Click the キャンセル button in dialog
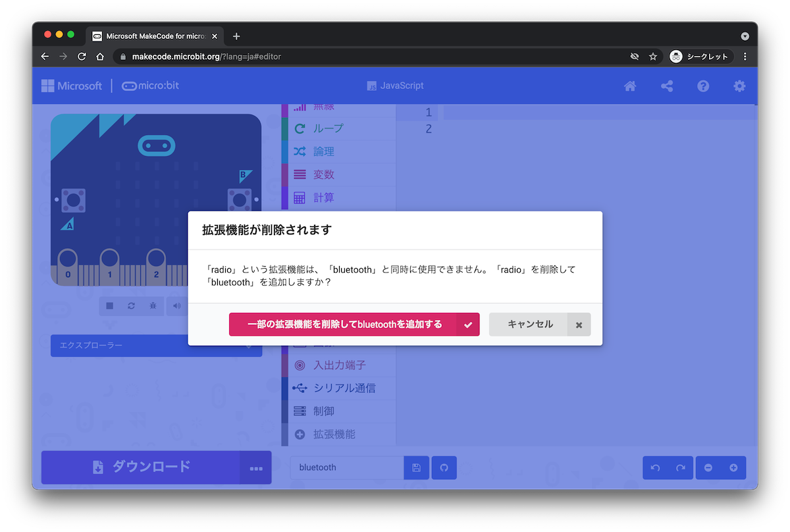The height and width of the screenshot is (532, 790). (540, 325)
